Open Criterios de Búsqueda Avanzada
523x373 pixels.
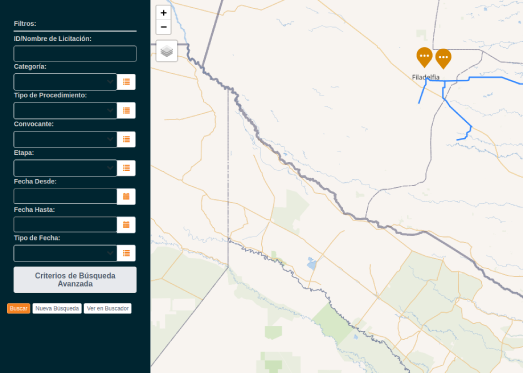[x=75, y=280]
